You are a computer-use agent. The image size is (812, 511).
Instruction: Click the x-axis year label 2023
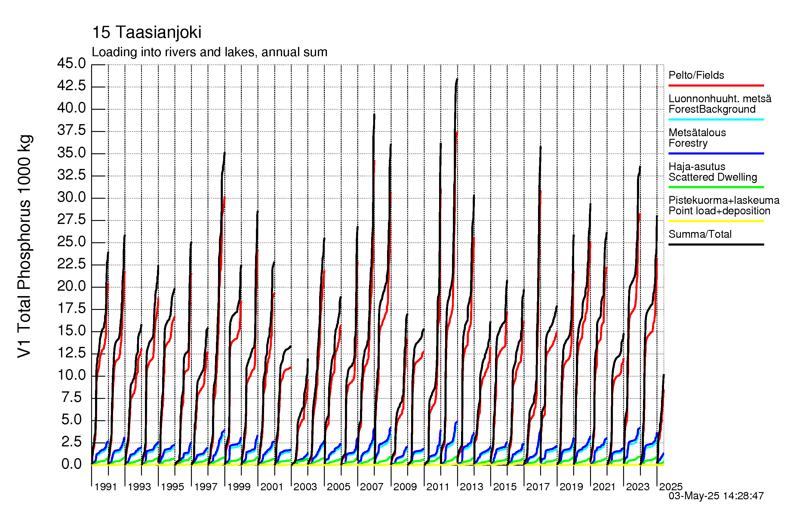(638, 487)
